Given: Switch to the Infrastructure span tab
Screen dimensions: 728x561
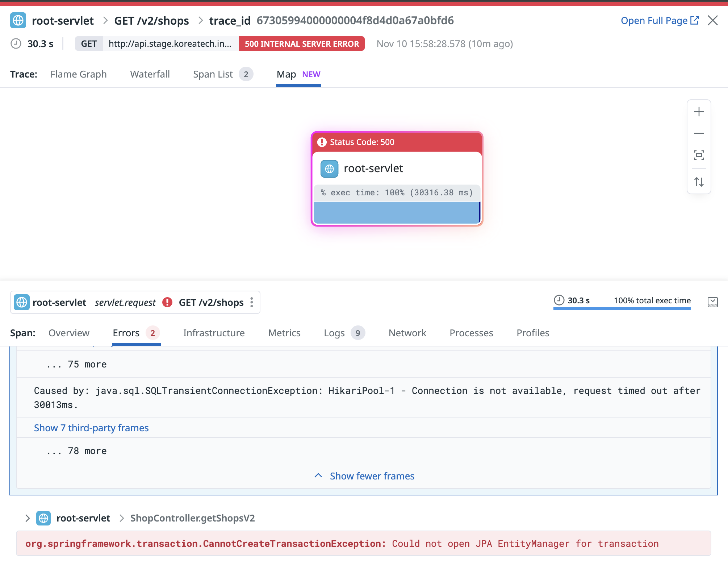Looking at the screenshot, I should [x=214, y=333].
